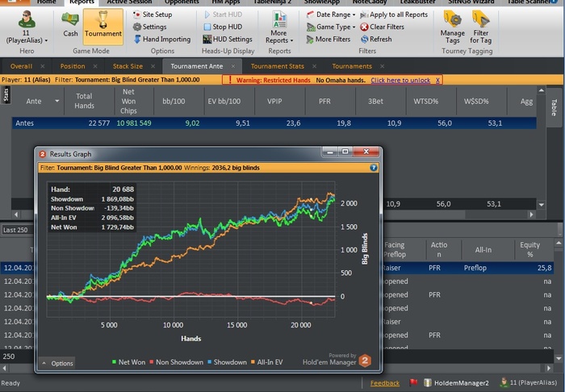565x392 pixels.
Task: Close the Tournaments tab
Action: pos(382,66)
